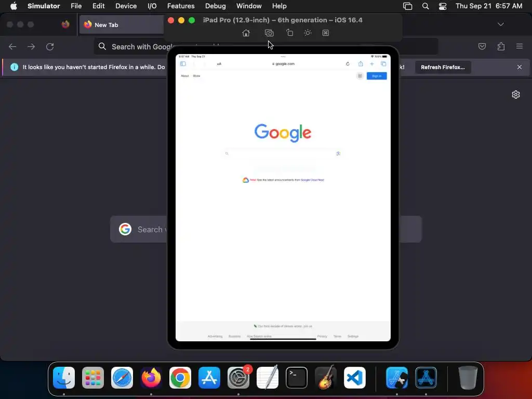Open the Simulator File menu
Image resolution: width=532 pixels, height=399 pixels.
pyautogui.click(x=76, y=6)
